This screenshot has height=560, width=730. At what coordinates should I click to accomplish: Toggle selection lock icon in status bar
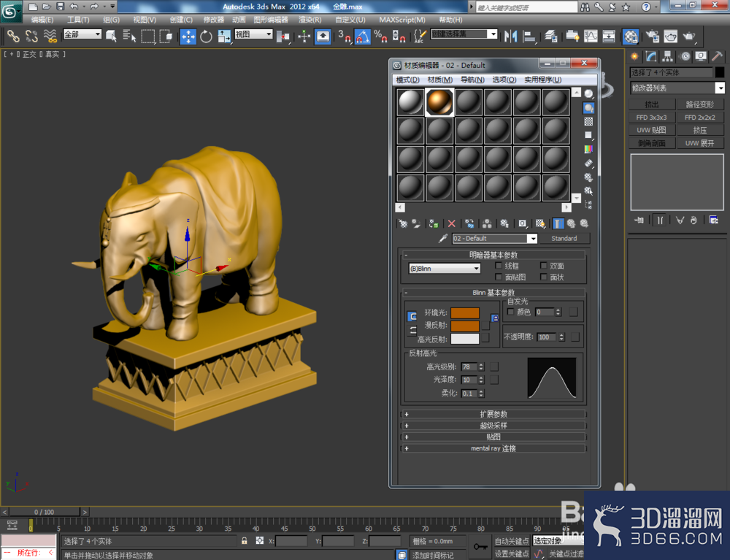point(244,541)
